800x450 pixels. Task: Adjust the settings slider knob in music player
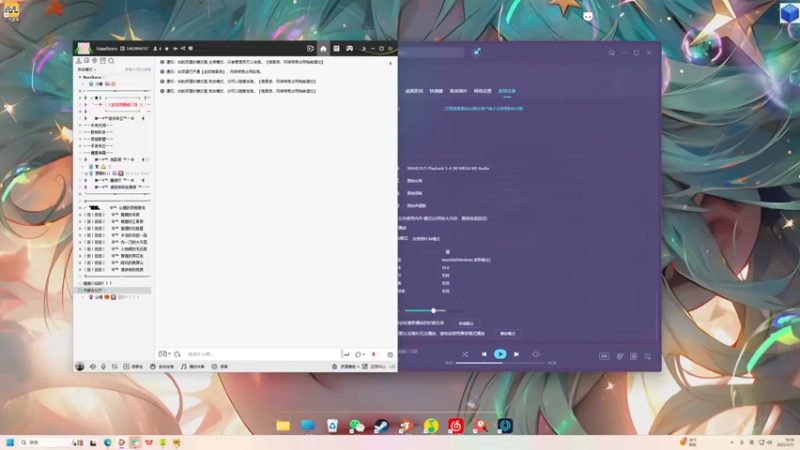[433, 310]
